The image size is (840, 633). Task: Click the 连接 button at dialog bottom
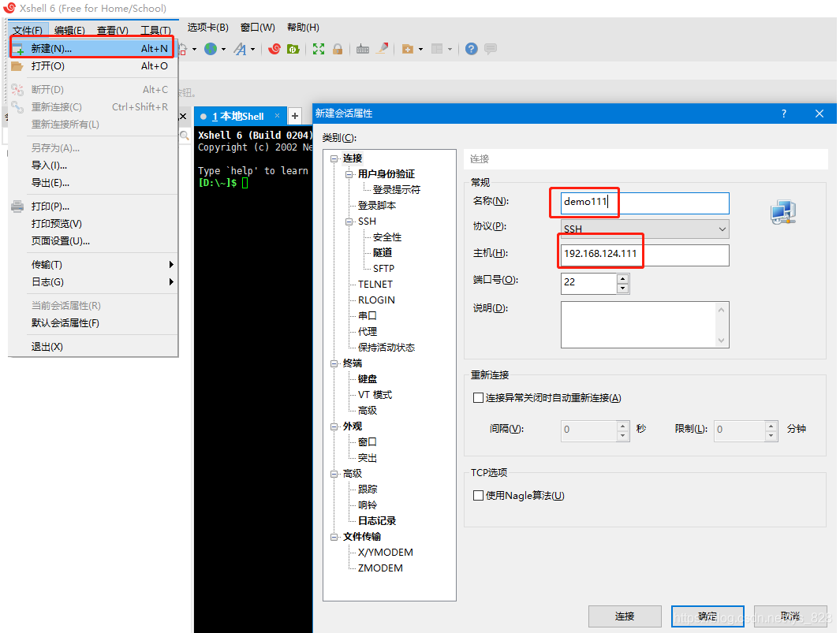(625, 616)
